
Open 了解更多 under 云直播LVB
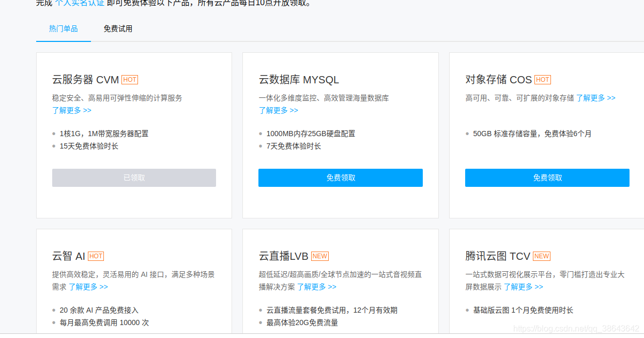click(317, 287)
